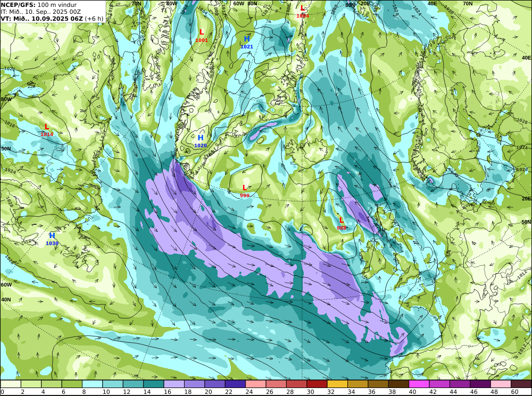Click the high pressure H above blue 1020

point(201,138)
